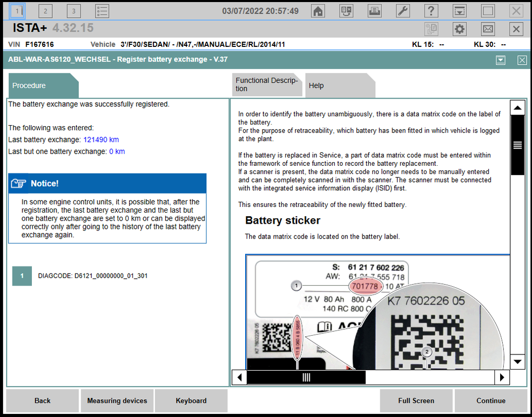Click the vertical scrollbar thumb
Viewport: 532px width, 417px height.
517,145
